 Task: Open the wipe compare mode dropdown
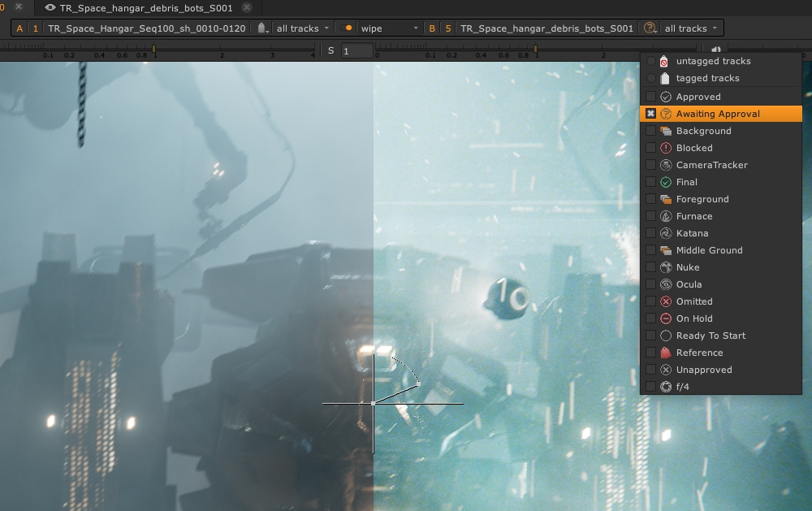click(x=382, y=28)
